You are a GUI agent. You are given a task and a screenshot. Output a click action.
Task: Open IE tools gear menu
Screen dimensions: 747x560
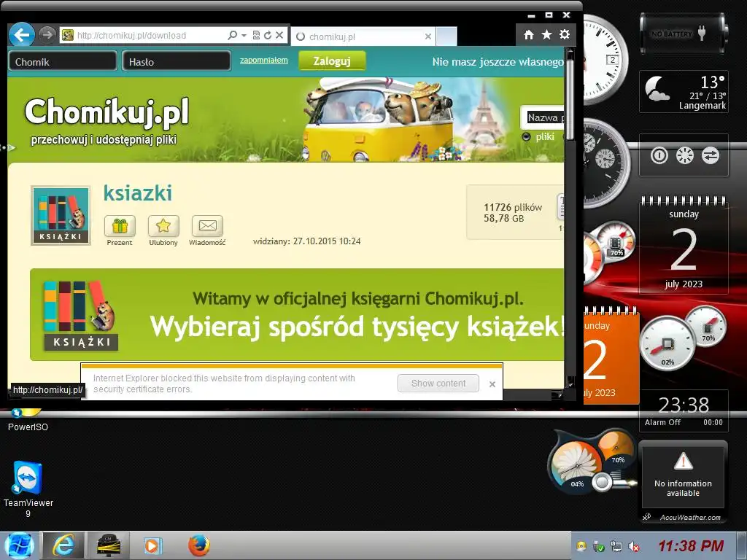click(565, 35)
